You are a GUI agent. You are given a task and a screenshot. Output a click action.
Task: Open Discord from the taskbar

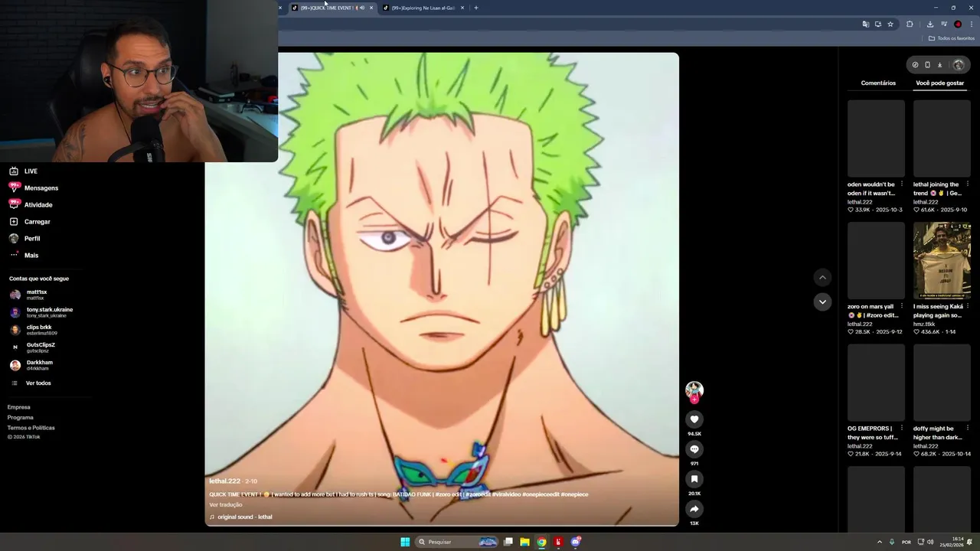click(575, 542)
